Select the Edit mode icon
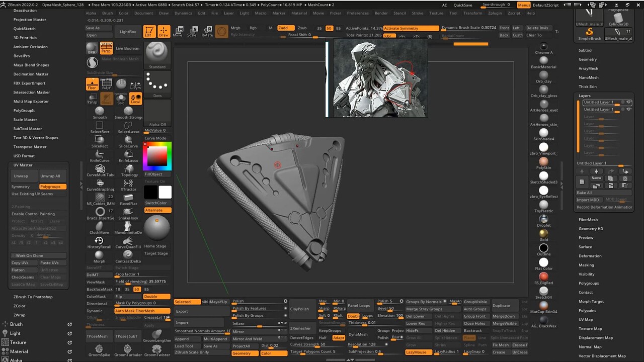The image size is (644, 362). [x=149, y=31]
